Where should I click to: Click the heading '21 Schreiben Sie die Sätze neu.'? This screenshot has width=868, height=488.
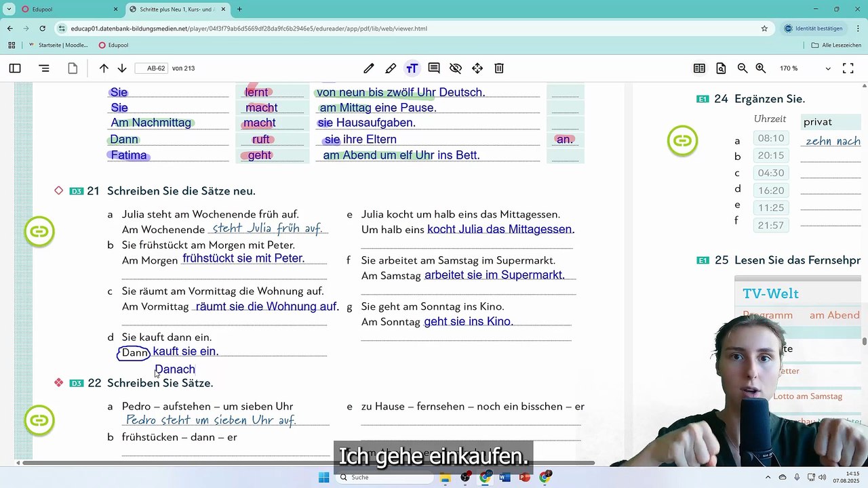point(171,191)
